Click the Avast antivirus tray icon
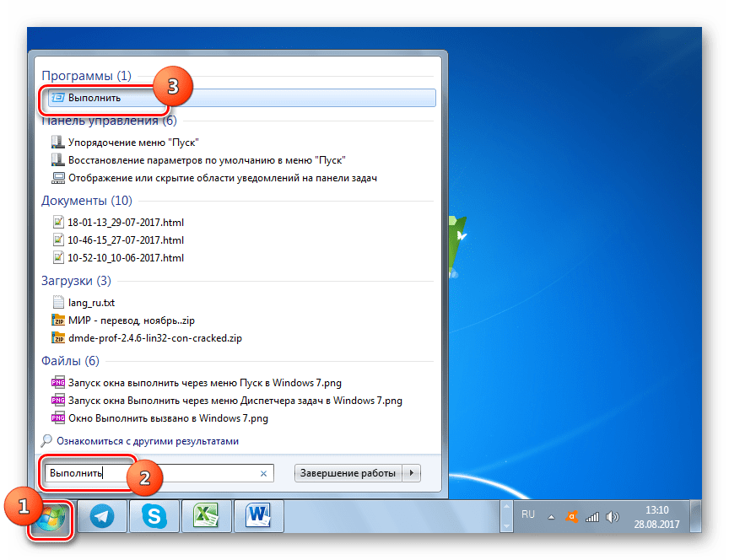The width and height of the screenshot is (729, 560). (572, 517)
